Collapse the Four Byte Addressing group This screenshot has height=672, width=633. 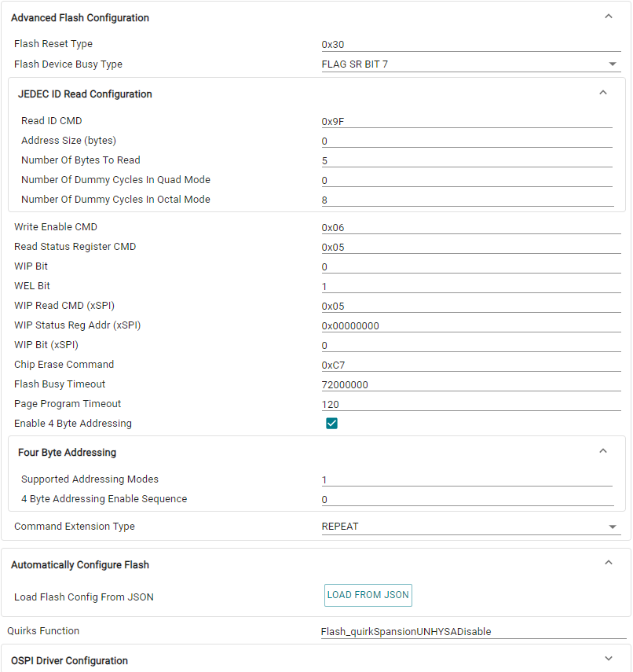click(603, 451)
